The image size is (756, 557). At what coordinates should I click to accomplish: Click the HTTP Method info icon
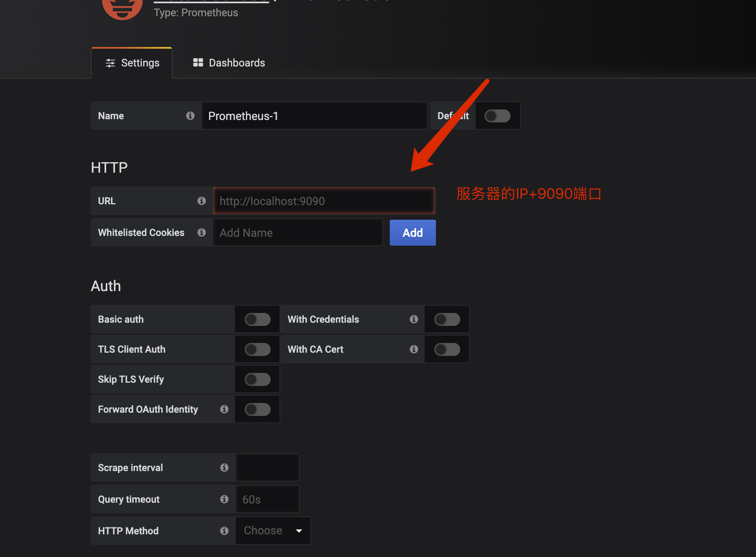tap(224, 531)
